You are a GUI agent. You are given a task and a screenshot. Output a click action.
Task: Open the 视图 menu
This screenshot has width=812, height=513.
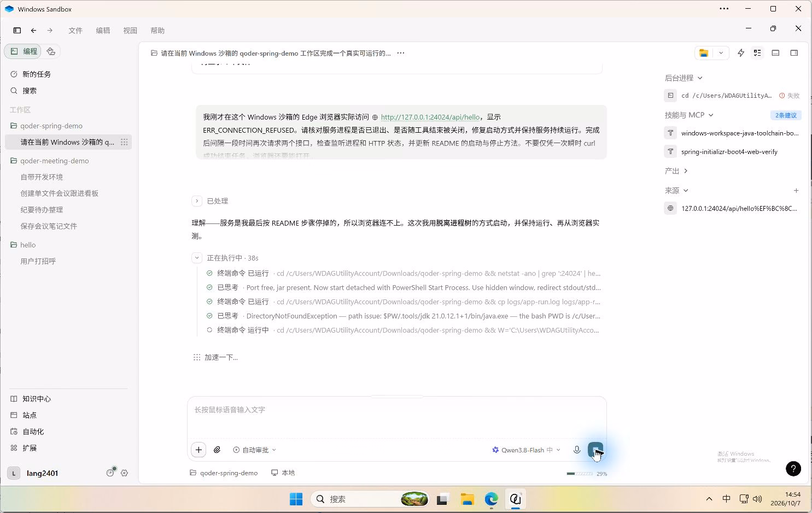tap(130, 31)
